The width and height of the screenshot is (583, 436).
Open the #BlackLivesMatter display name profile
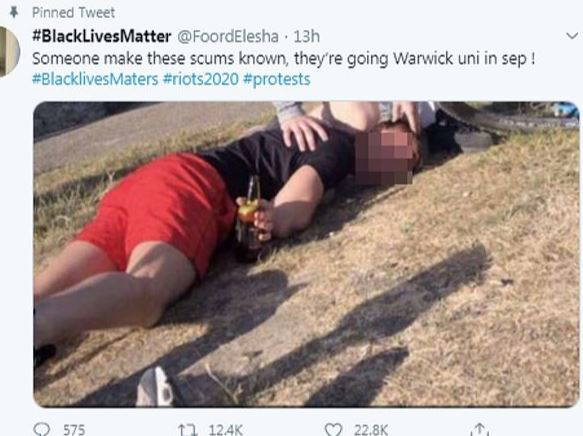coord(102,36)
